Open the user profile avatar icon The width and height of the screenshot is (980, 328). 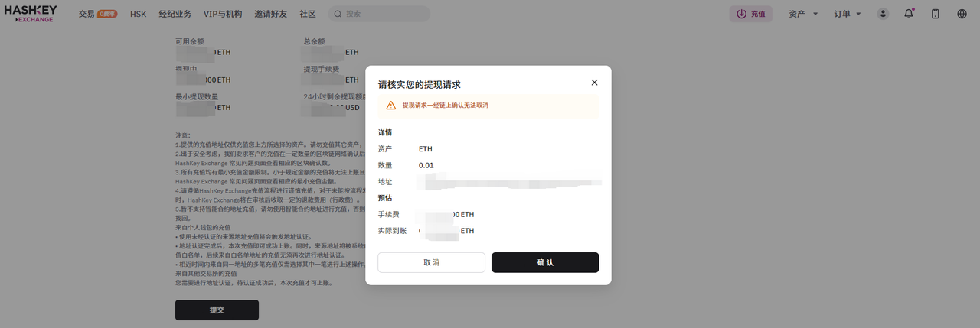tap(884, 14)
